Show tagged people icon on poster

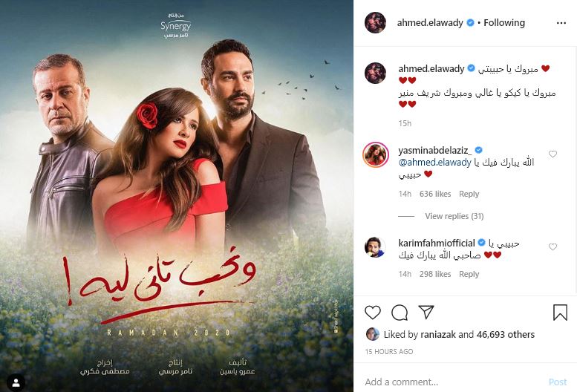(16, 383)
